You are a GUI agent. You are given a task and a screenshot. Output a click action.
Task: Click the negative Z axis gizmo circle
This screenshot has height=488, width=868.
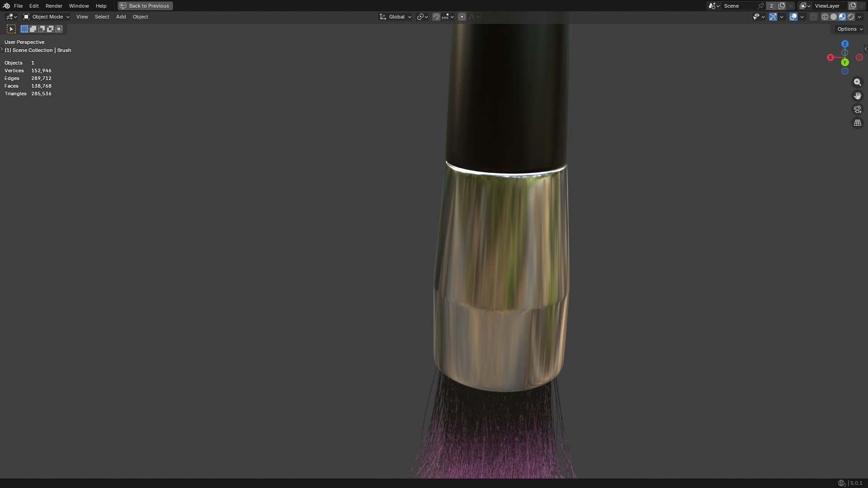[845, 71]
